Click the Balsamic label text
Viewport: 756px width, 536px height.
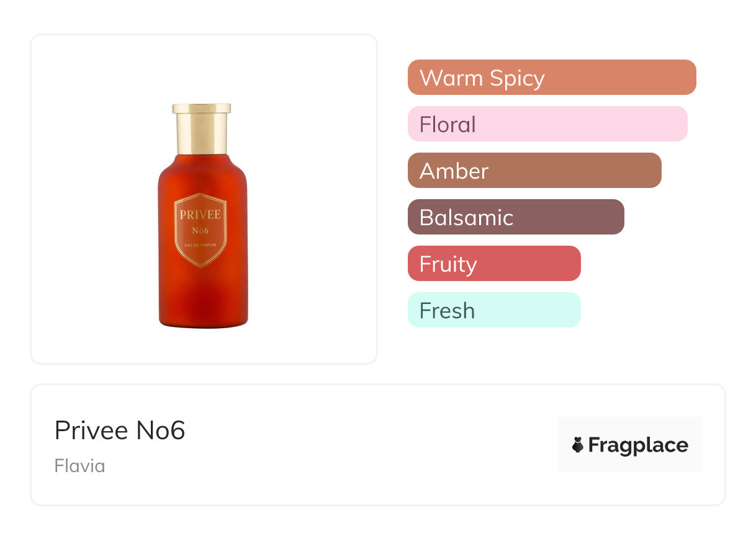tap(466, 217)
